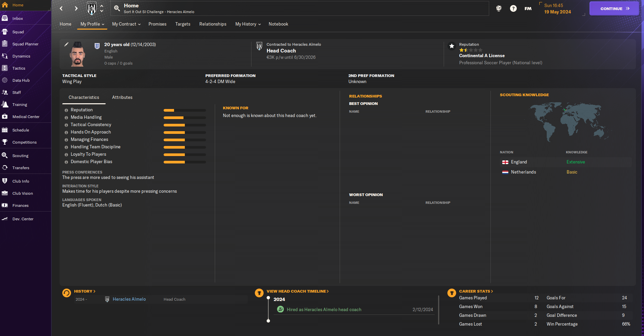Open View Head Coach Timeline link

pos(298,291)
